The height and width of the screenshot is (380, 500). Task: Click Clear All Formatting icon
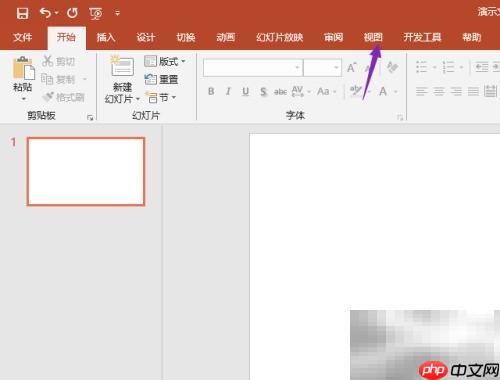click(x=392, y=68)
